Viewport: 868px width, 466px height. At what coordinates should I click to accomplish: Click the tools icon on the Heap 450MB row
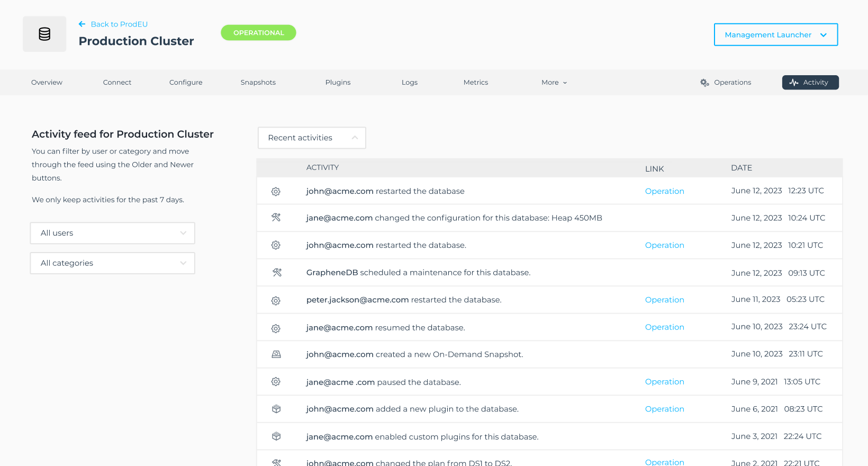[276, 218]
